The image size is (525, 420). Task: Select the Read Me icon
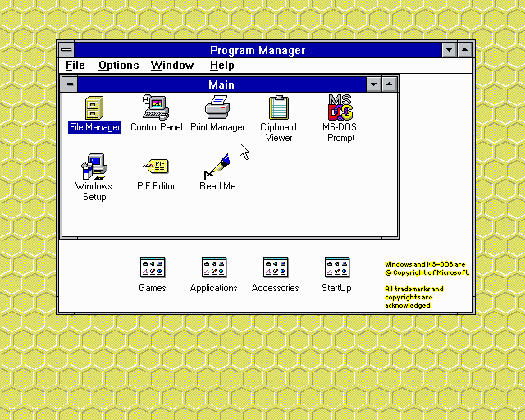click(217, 167)
